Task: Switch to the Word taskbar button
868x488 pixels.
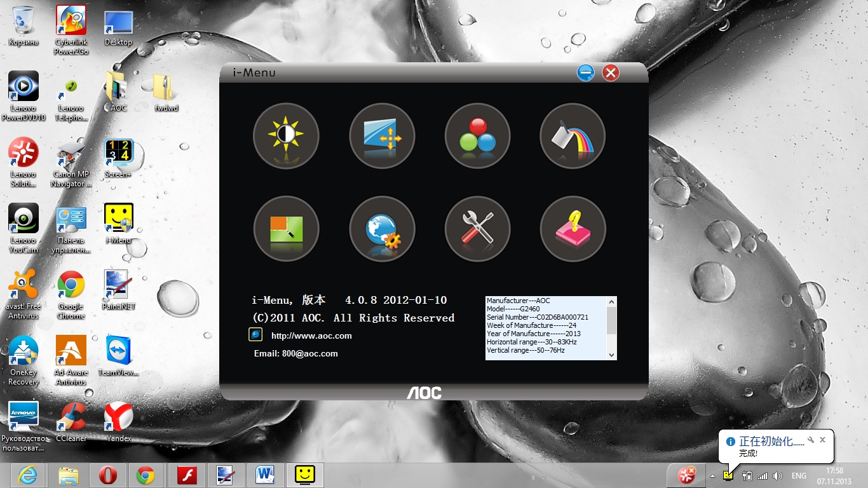Action: coord(264,475)
